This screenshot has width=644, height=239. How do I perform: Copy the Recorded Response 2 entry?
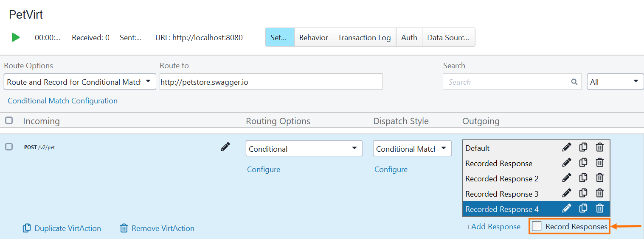[x=583, y=178]
